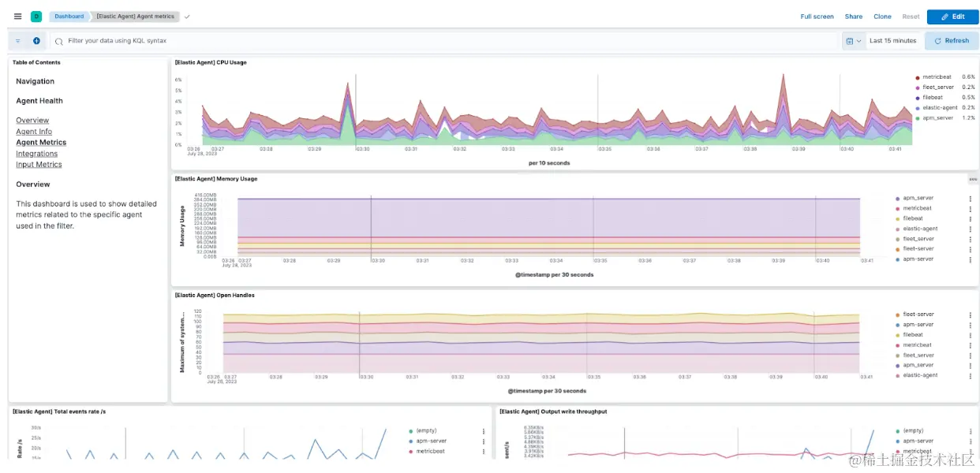
Task: Click the [Elastic Agent] Open Handles panel title
Action: point(215,296)
